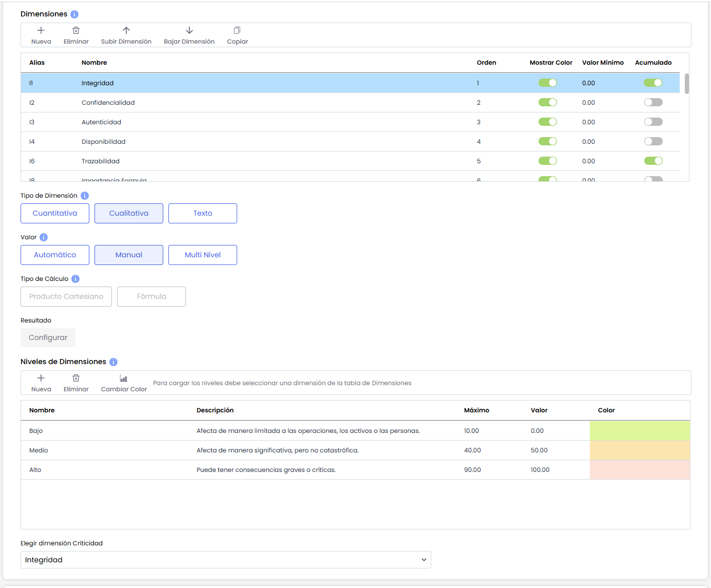
Task: Choose the Multi Nivel value option
Action: coord(203,255)
